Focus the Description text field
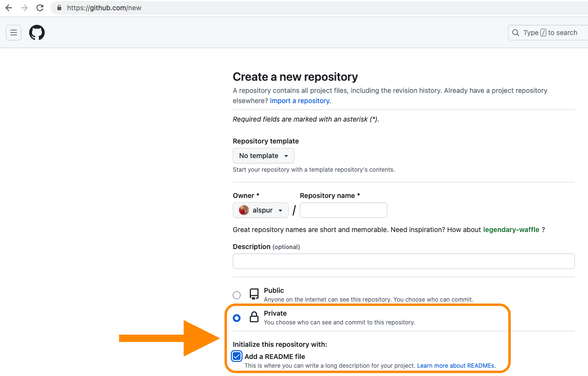 (x=403, y=261)
